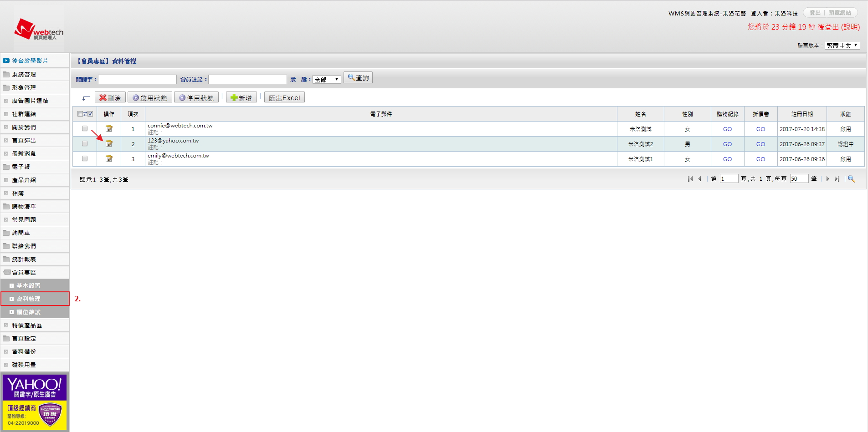Select checkbox for 123@yahoo.com.tw row
868x432 pixels.
tap(85, 144)
